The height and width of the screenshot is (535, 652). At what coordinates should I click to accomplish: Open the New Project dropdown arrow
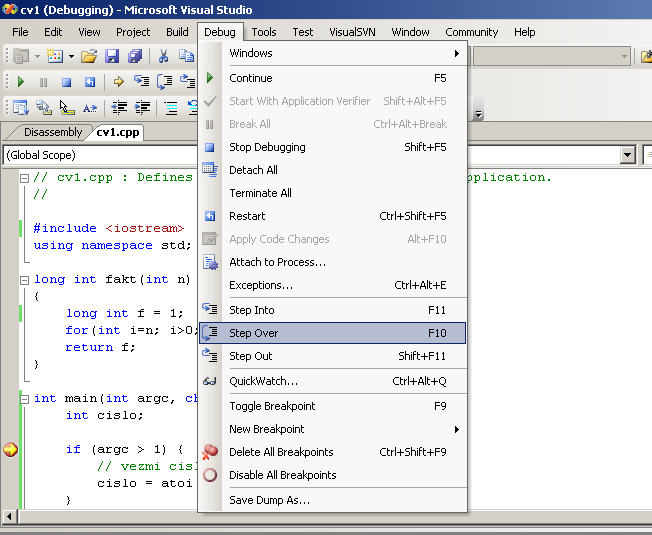(37, 56)
